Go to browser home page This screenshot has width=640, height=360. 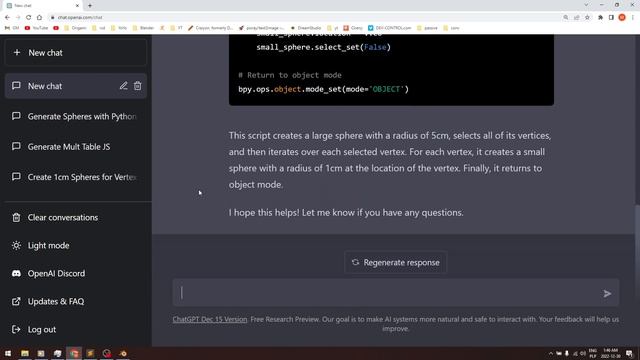(39, 18)
